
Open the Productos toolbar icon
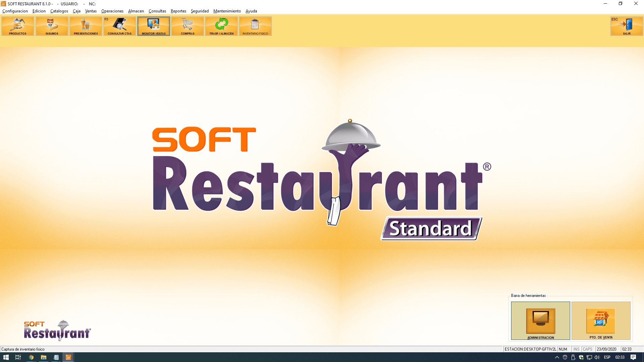18,26
